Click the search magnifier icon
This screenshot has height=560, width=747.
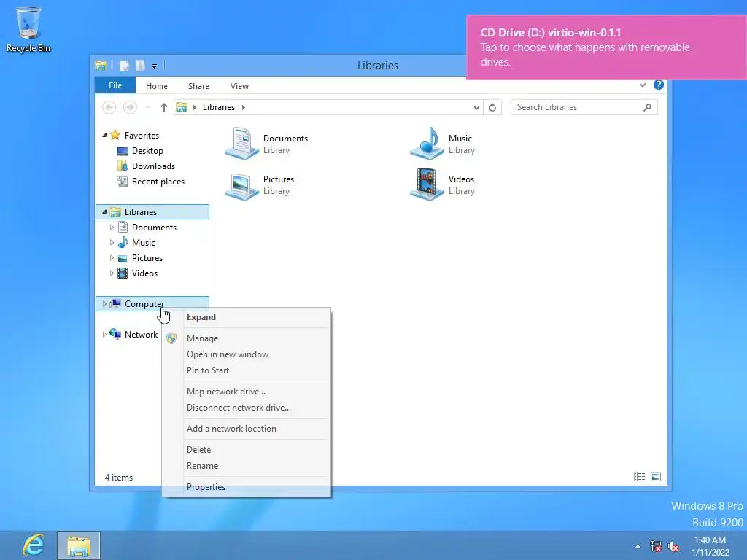pos(647,108)
